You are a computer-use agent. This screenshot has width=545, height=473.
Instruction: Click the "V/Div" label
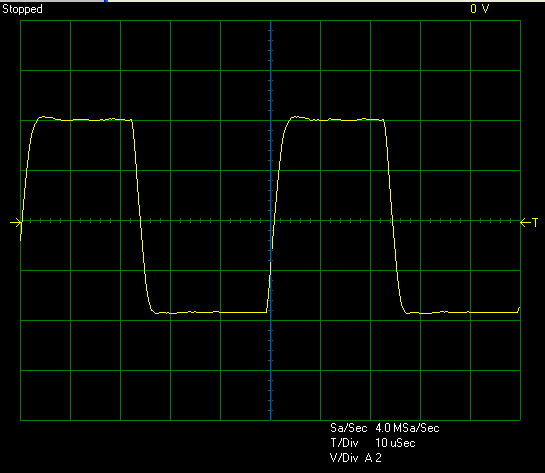(344, 458)
